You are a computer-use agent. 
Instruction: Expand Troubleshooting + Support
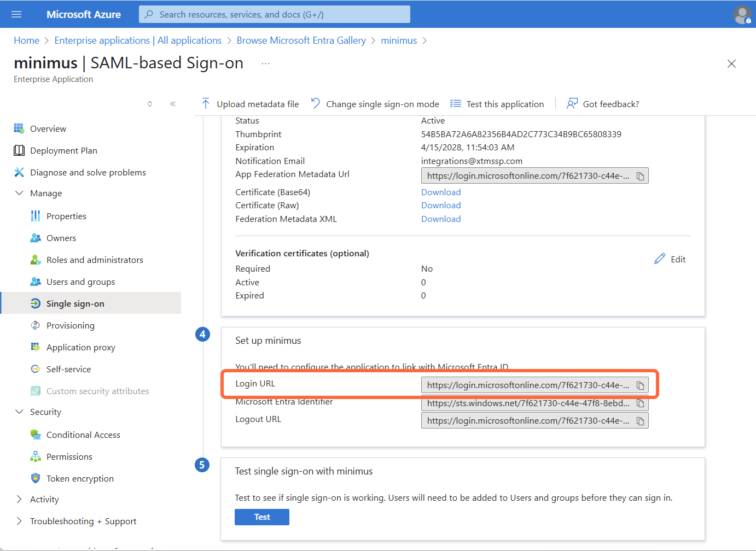point(19,521)
